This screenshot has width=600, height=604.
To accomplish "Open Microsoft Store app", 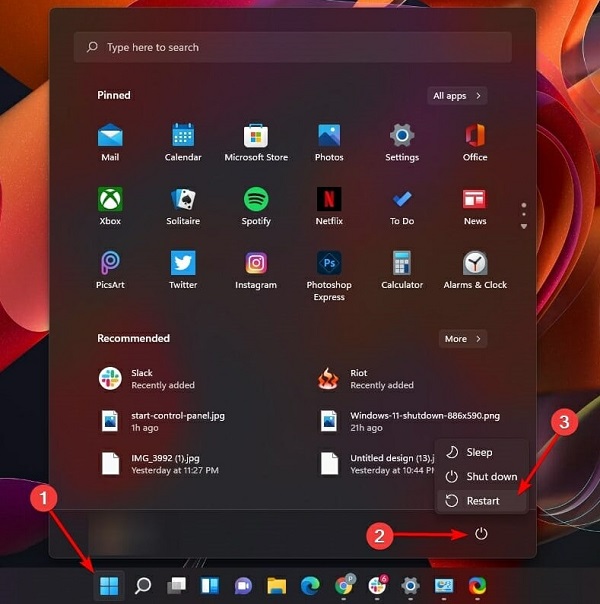I will (x=256, y=143).
